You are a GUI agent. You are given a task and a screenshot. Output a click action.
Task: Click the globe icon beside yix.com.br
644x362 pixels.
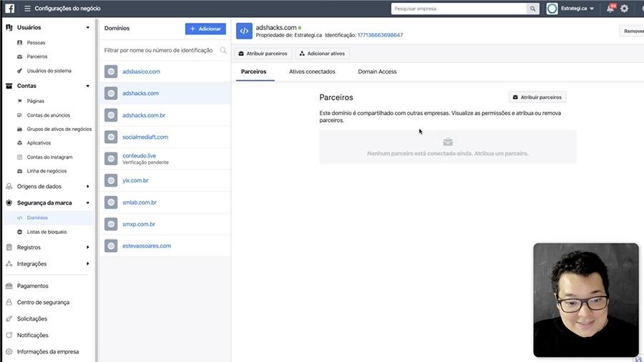[x=111, y=180]
